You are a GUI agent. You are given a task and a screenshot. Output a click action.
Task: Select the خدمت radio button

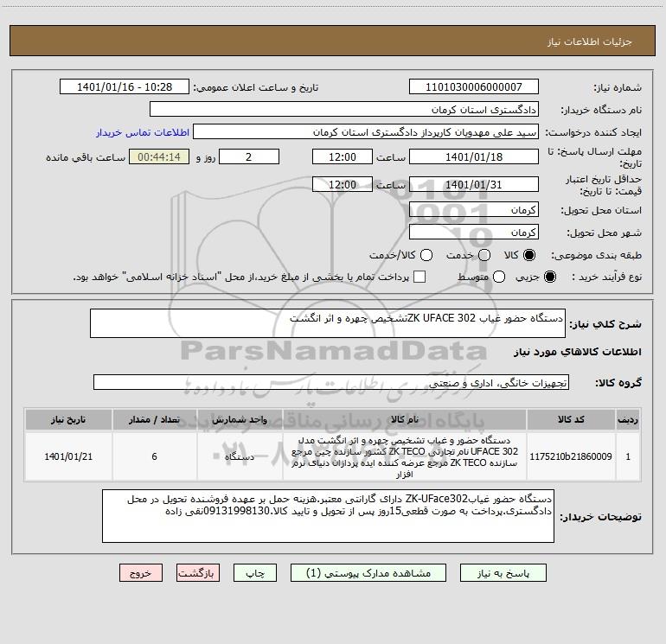484,255
